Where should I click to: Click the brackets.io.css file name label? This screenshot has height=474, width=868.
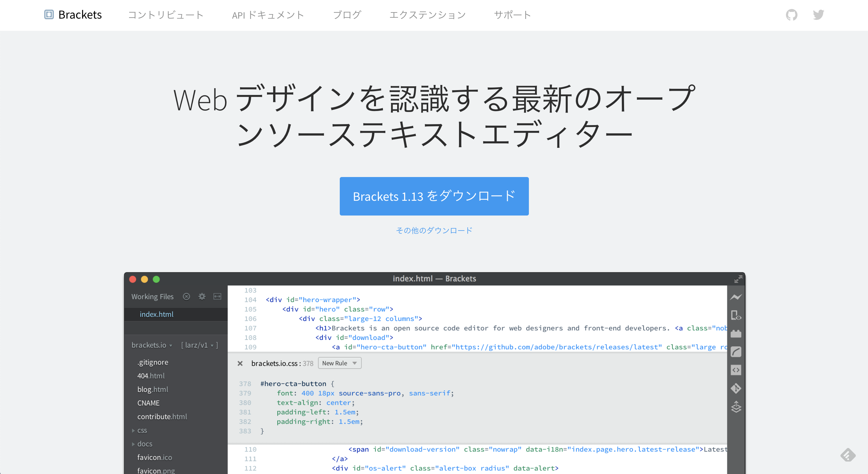pos(274,363)
